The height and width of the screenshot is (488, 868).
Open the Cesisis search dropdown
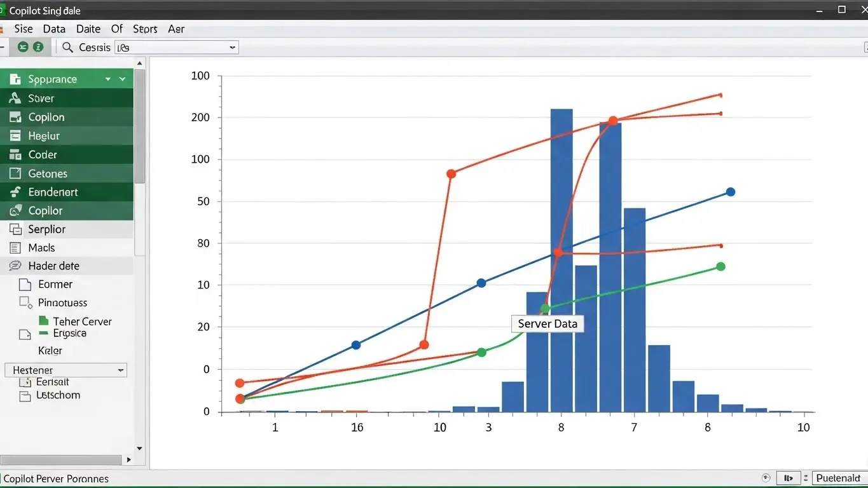tap(232, 48)
